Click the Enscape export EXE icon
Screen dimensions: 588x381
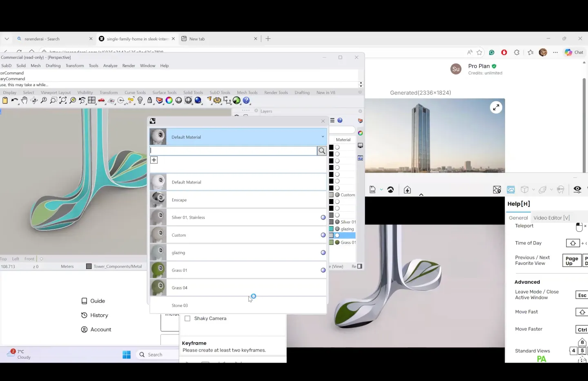coord(372,190)
